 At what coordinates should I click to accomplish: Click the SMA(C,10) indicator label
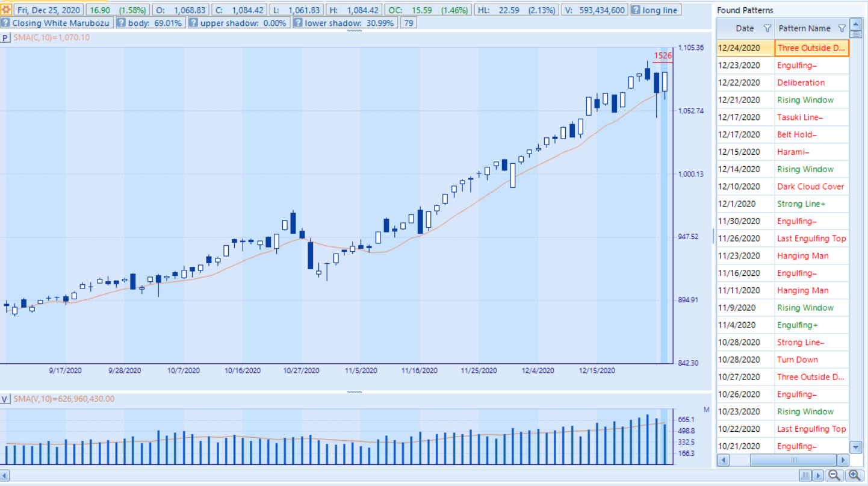[51, 38]
